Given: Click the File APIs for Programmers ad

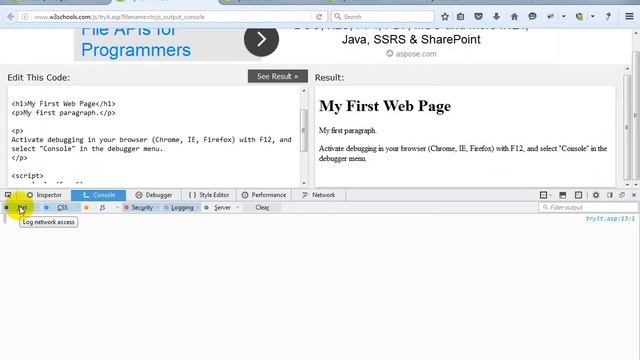Looking at the screenshot, I should (136, 41).
